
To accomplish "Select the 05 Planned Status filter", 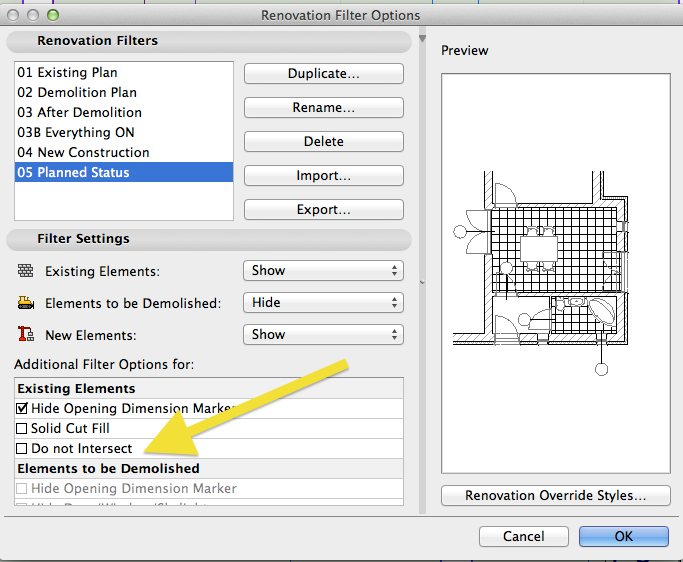I will pyautogui.click(x=124, y=173).
